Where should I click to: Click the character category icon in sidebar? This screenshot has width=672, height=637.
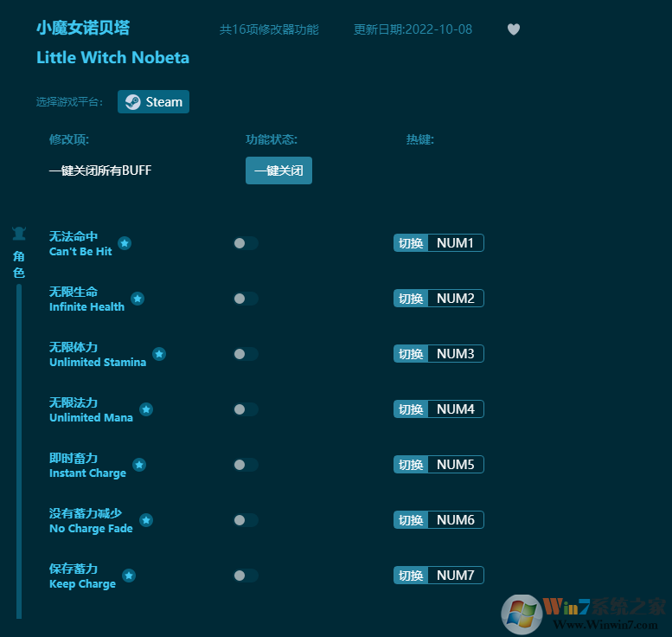tap(19, 234)
